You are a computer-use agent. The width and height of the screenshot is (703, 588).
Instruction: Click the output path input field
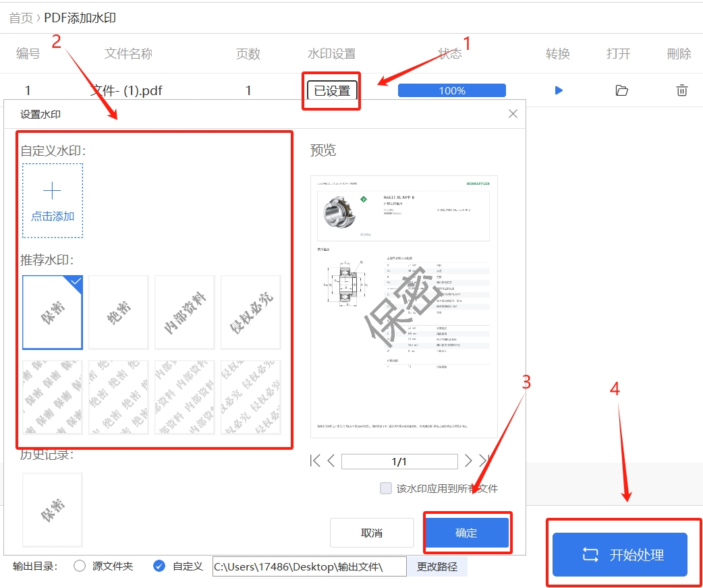point(308,566)
